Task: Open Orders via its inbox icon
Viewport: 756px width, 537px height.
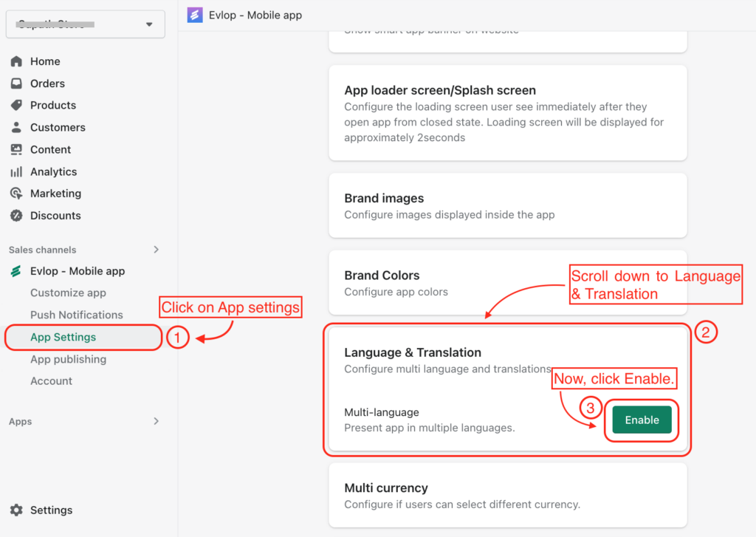Action: 16,83
